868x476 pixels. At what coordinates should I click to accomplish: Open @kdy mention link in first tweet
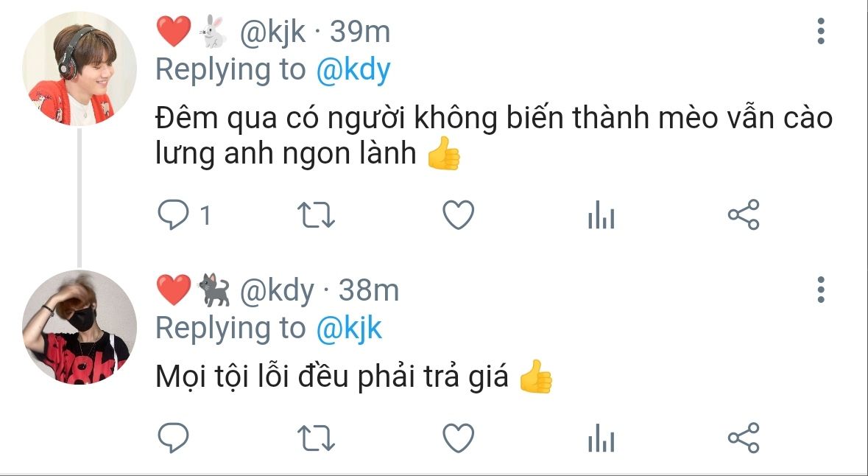coord(353,71)
